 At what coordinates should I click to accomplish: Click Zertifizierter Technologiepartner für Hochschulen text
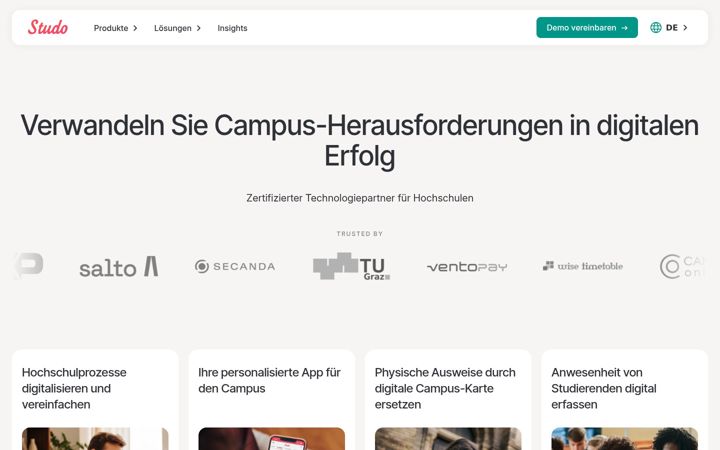(x=360, y=198)
